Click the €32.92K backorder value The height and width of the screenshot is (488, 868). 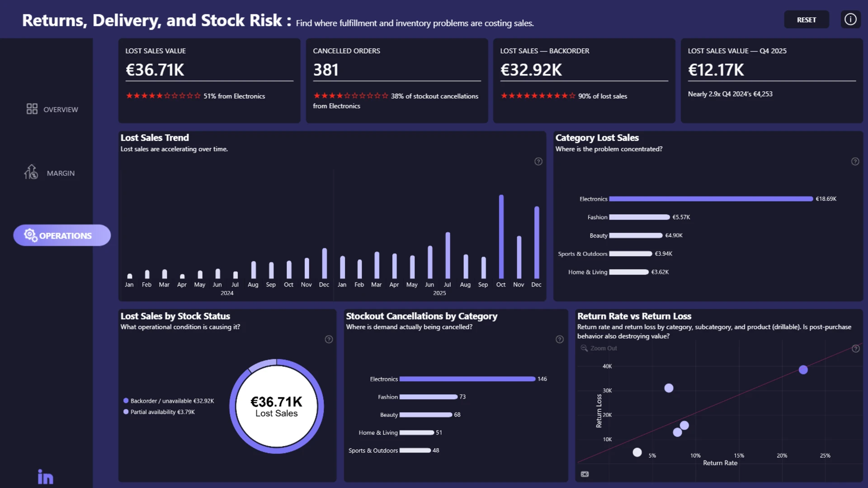point(531,70)
